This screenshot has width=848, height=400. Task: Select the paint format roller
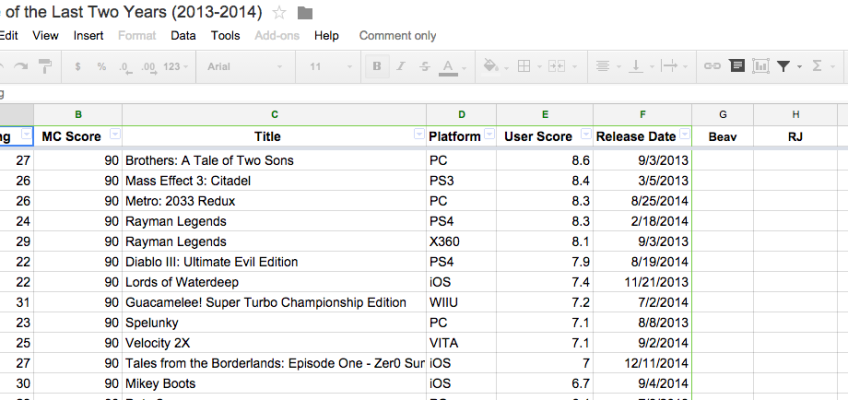point(45,66)
